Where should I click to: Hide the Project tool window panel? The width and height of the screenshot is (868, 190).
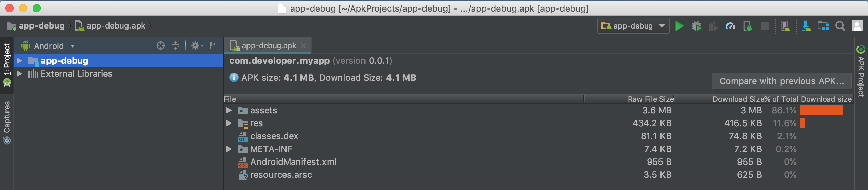pyautogui.click(x=214, y=45)
